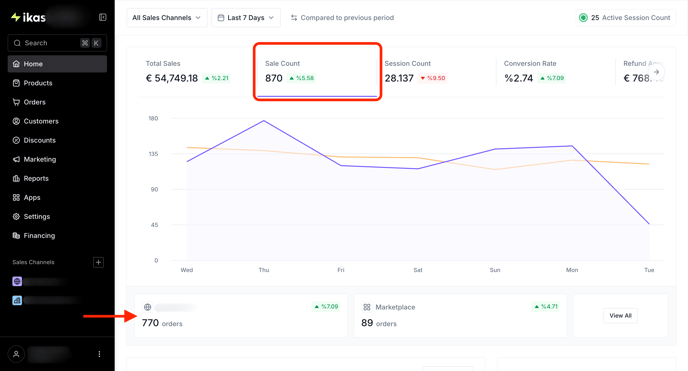Show next metrics with arrow button
688x371 pixels.
click(x=656, y=72)
